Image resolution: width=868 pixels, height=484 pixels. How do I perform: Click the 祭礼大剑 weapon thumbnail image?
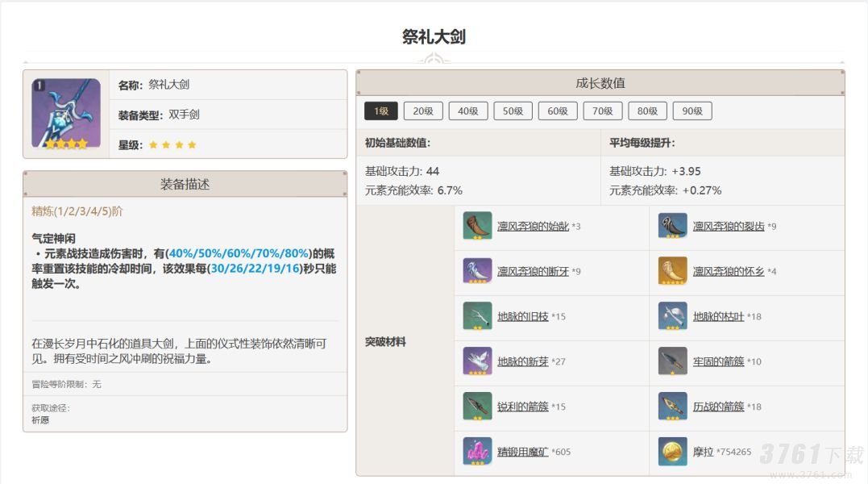66,114
